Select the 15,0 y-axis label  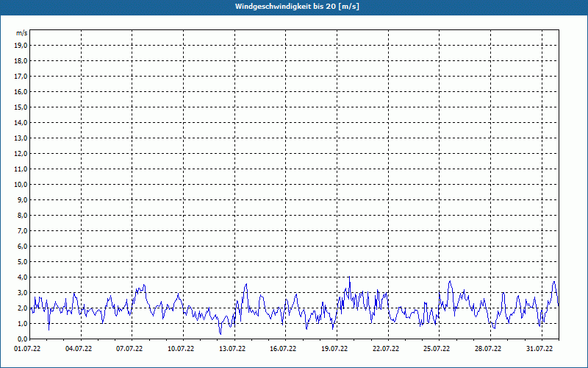click(21, 107)
